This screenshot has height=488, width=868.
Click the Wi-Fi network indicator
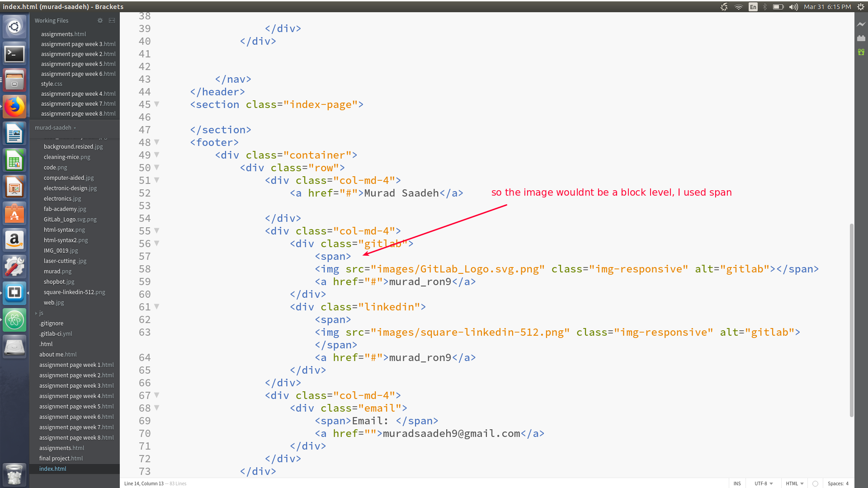739,7
